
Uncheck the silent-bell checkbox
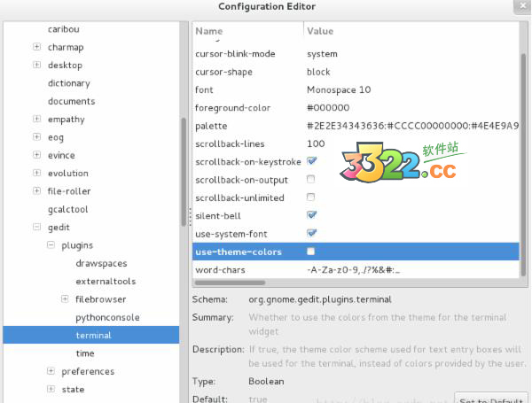point(311,215)
